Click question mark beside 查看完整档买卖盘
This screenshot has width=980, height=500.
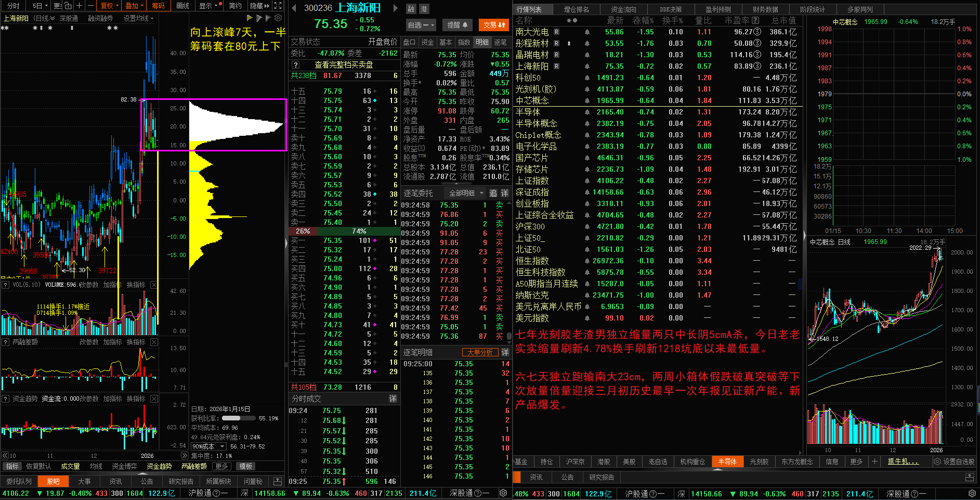296,65
